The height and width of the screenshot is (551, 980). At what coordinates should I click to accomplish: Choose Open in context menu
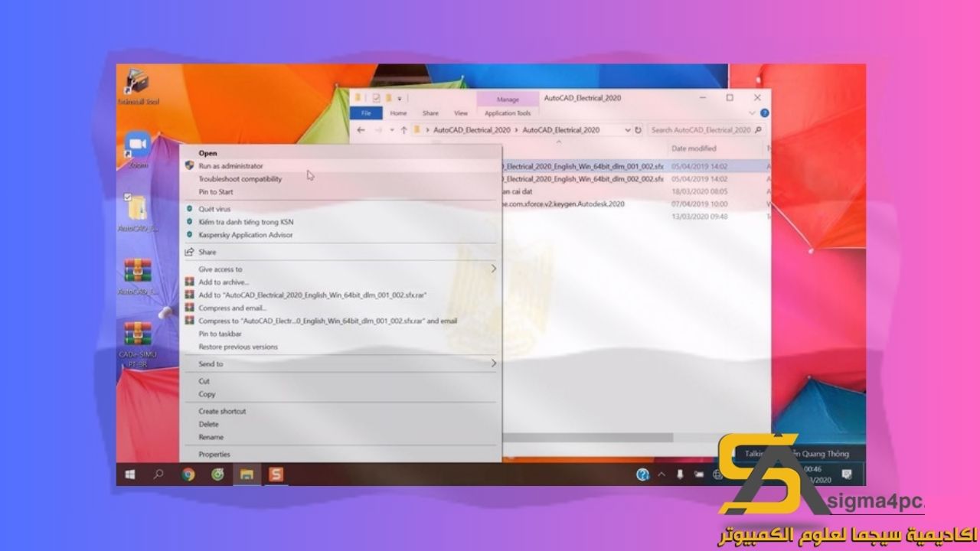207,153
